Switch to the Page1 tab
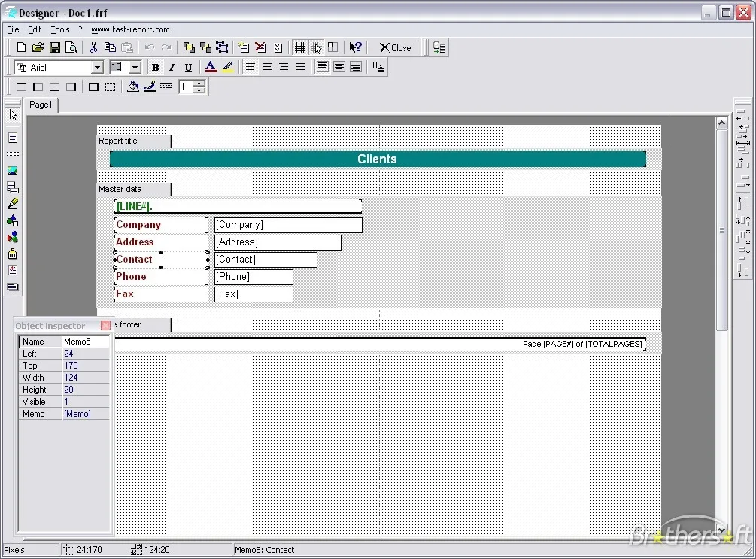The width and height of the screenshot is (756, 559). 41,105
